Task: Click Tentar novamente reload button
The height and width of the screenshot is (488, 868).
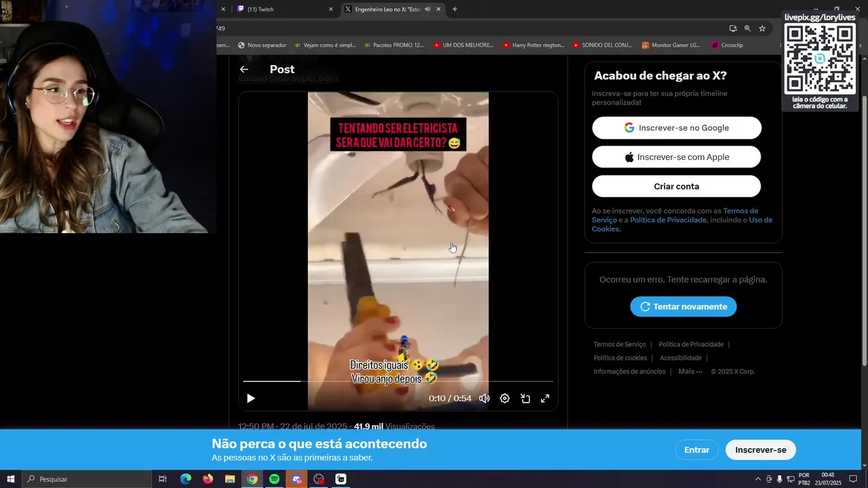Action: coord(684,306)
